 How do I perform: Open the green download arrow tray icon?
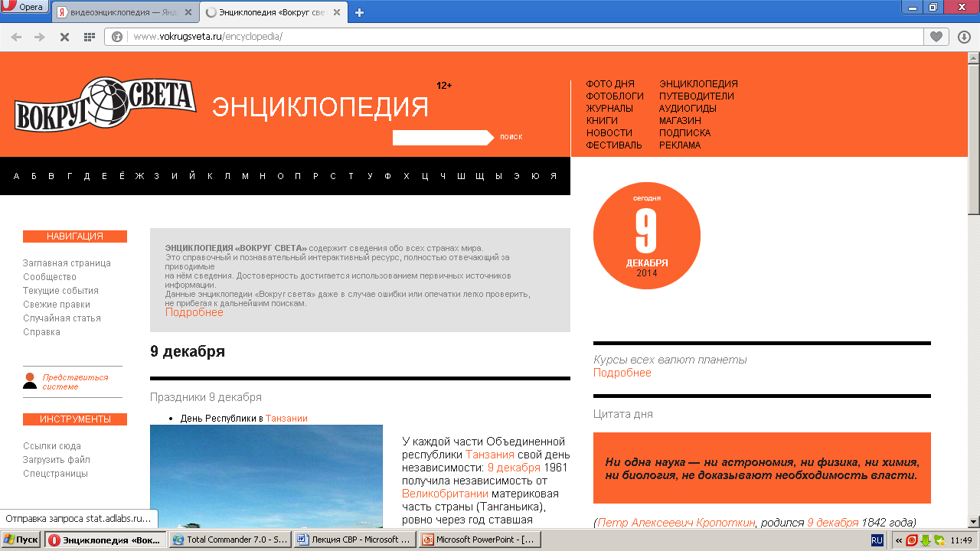point(925,540)
